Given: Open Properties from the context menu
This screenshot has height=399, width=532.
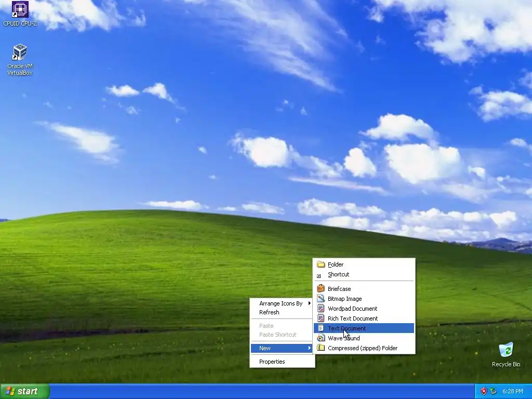Looking at the screenshot, I should (281, 362).
